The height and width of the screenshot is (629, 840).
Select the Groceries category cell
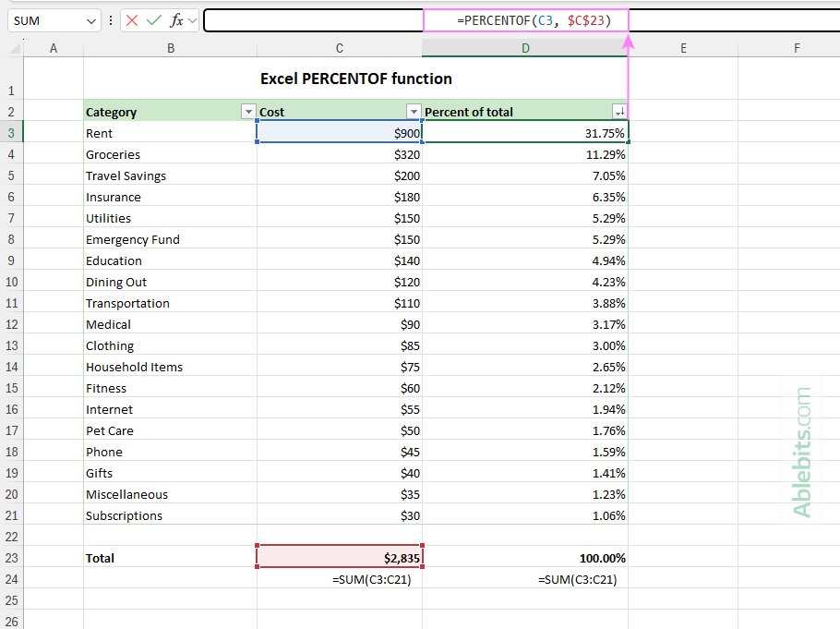tap(170, 154)
